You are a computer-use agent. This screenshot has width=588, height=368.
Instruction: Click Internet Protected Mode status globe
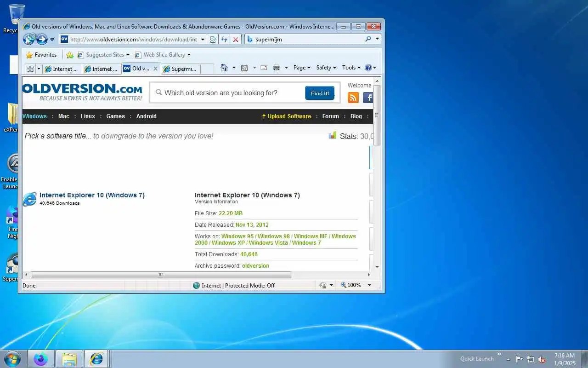pyautogui.click(x=197, y=285)
